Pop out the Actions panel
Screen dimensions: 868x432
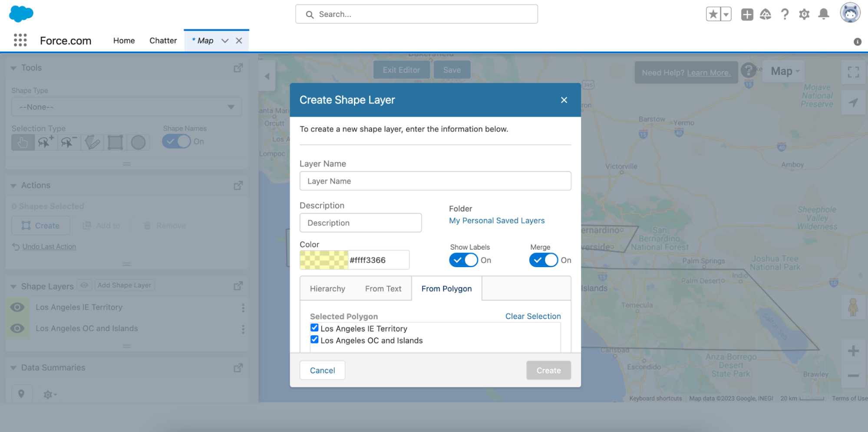pyautogui.click(x=238, y=186)
